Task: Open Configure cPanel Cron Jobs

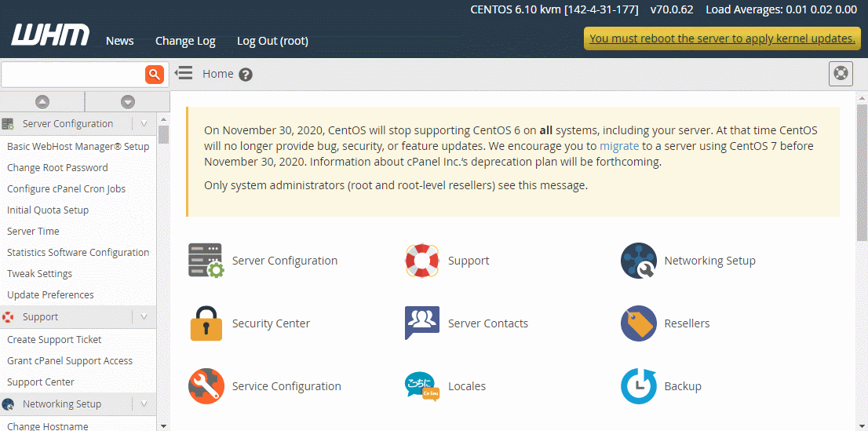Action: (67, 189)
